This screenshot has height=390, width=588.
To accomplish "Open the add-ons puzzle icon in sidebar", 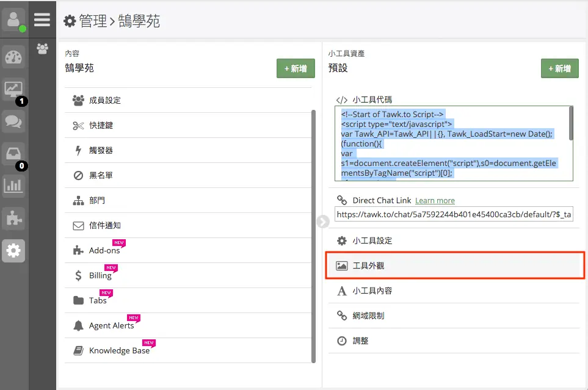I will (13, 218).
